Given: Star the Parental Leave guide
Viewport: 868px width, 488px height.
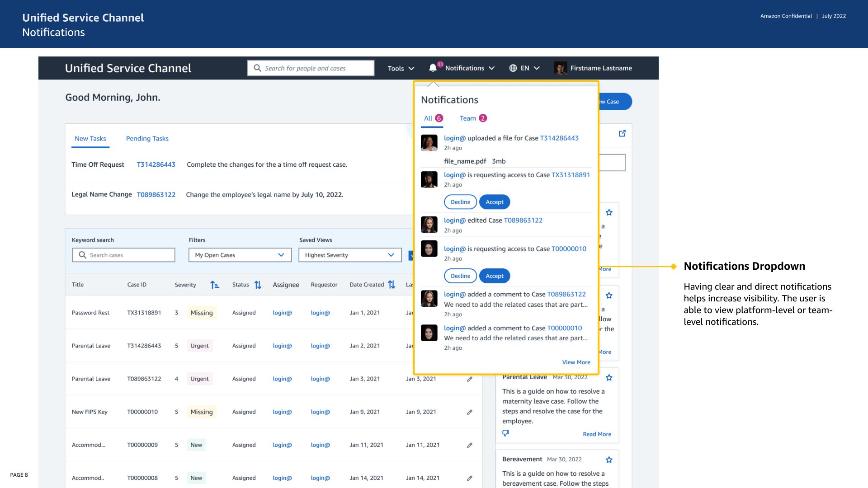Looking at the screenshot, I should point(609,378).
